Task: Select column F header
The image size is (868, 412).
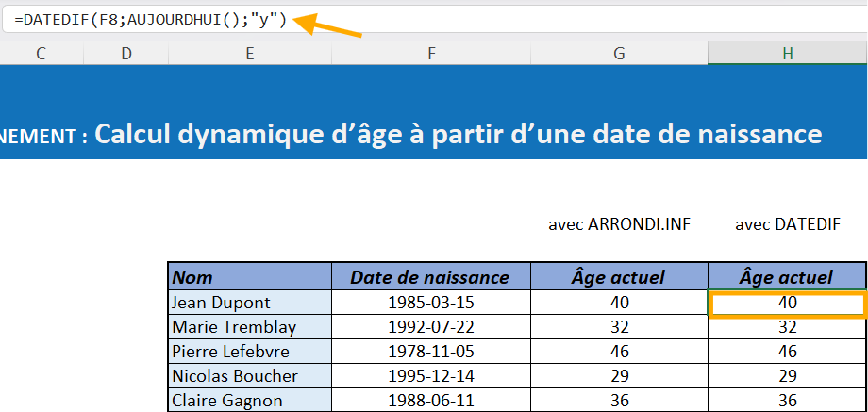Action: [431, 54]
